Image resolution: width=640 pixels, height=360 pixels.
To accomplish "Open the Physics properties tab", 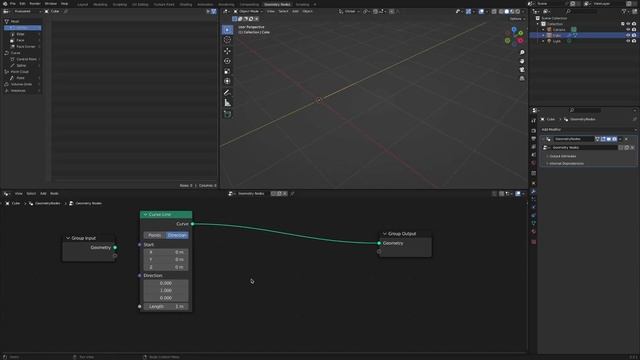I will coord(533,207).
